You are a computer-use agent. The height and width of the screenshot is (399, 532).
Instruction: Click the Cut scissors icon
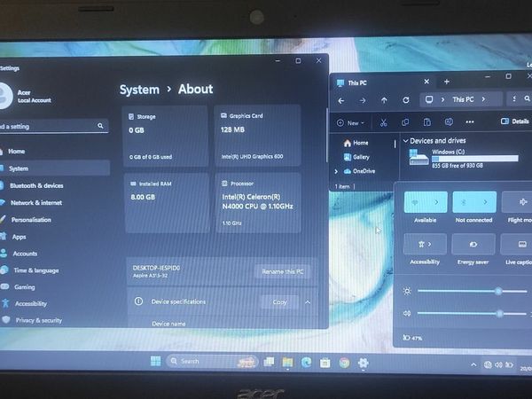(x=383, y=123)
